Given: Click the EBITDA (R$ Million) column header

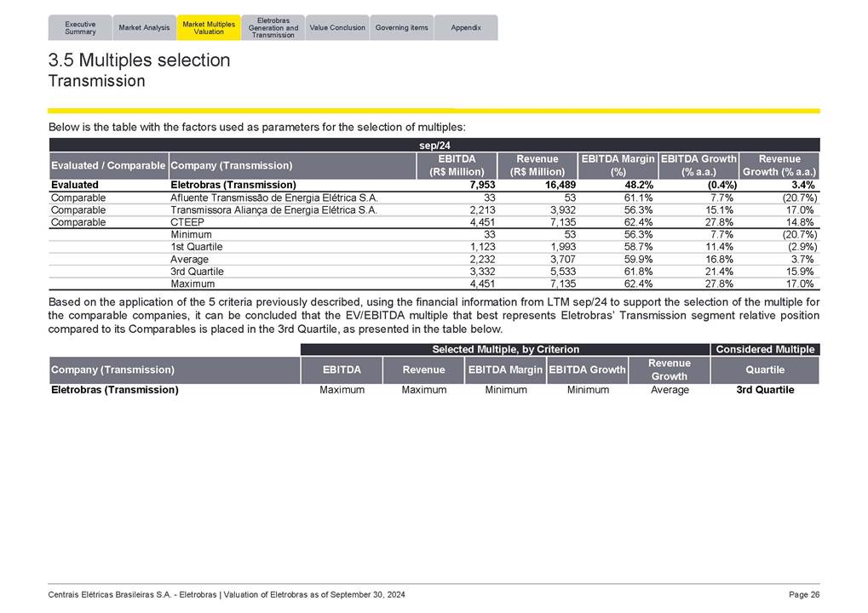Looking at the screenshot, I should [x=456, y=165].
